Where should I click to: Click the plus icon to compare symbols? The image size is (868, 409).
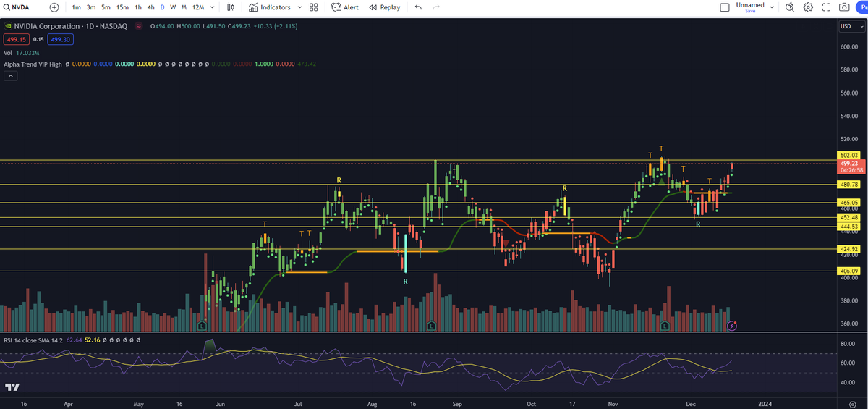click(x=54, y=7)
